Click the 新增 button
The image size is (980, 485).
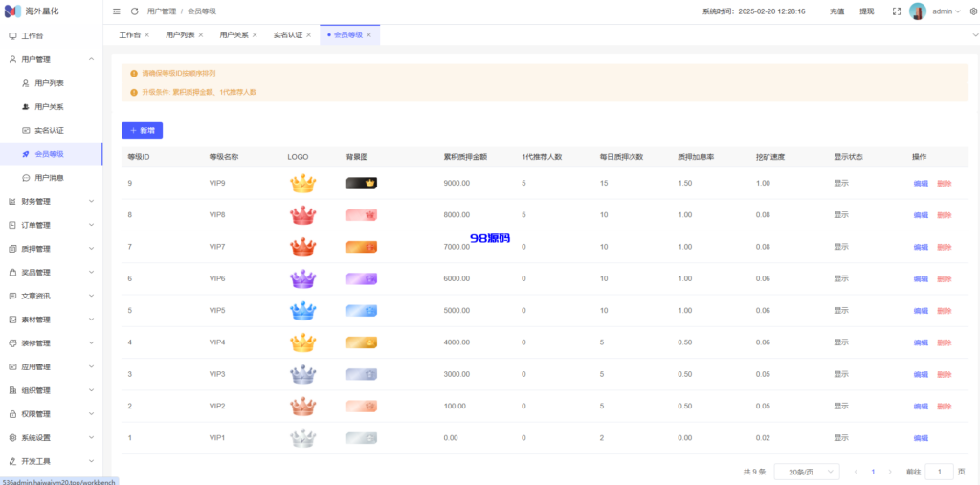pos(143,131)
